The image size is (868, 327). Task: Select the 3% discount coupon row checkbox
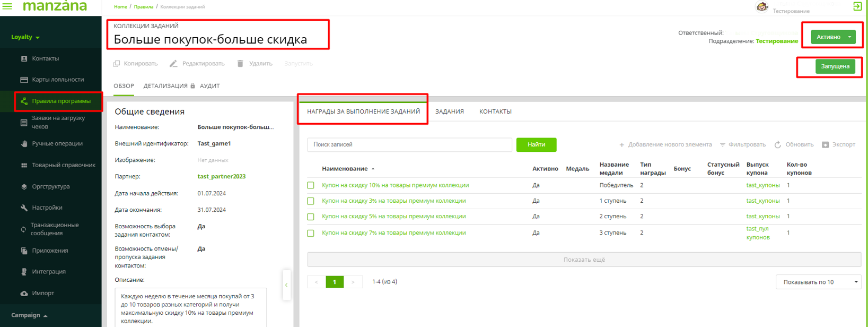coord(311,201)
